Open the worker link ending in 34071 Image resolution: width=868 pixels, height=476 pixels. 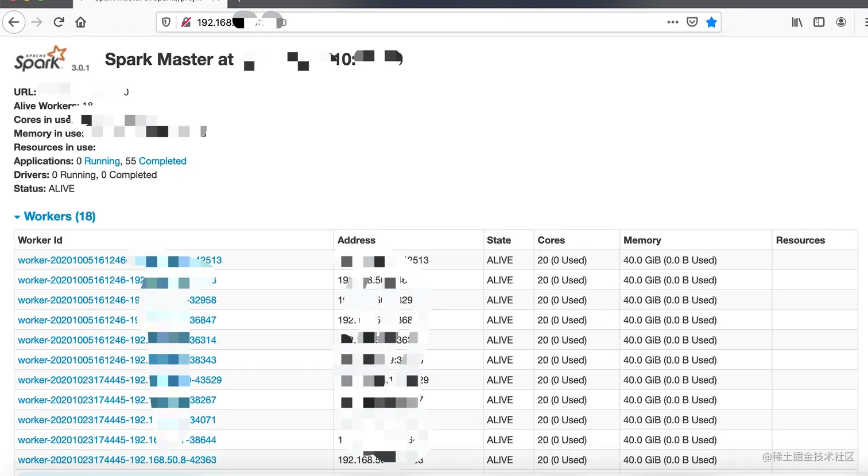[x=117, y=420]
